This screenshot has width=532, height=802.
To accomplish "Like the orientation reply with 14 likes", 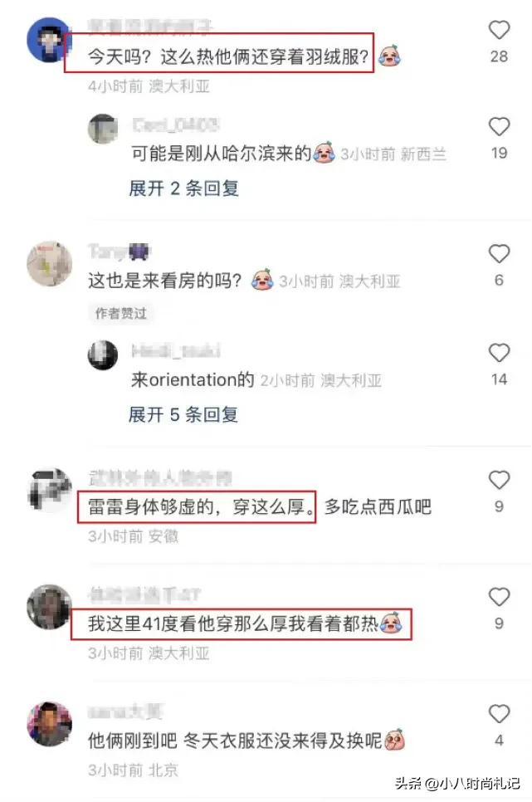I will (499, 353).
